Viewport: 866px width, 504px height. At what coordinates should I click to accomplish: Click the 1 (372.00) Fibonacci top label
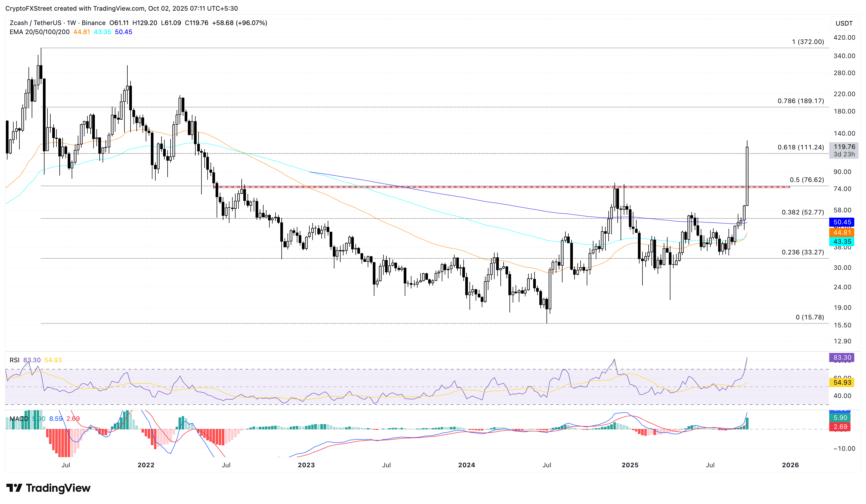pyautogui.click(x=808, y=42)
